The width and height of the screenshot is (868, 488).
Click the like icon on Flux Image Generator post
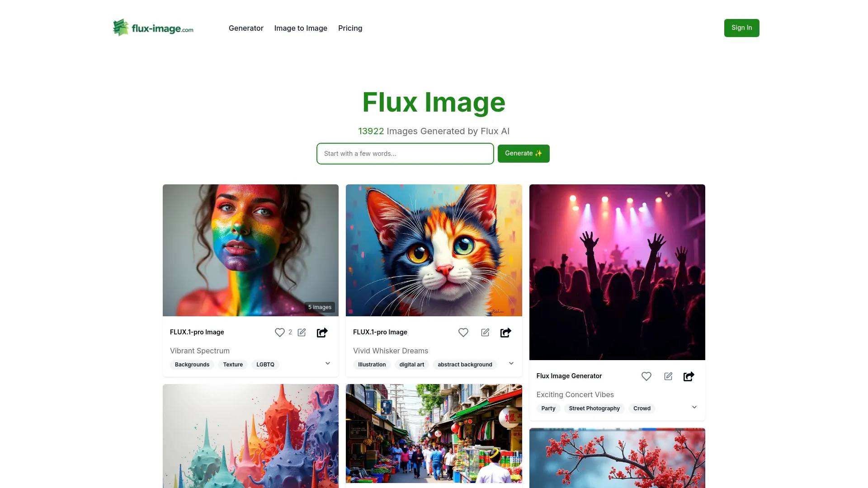click(646, 376)
